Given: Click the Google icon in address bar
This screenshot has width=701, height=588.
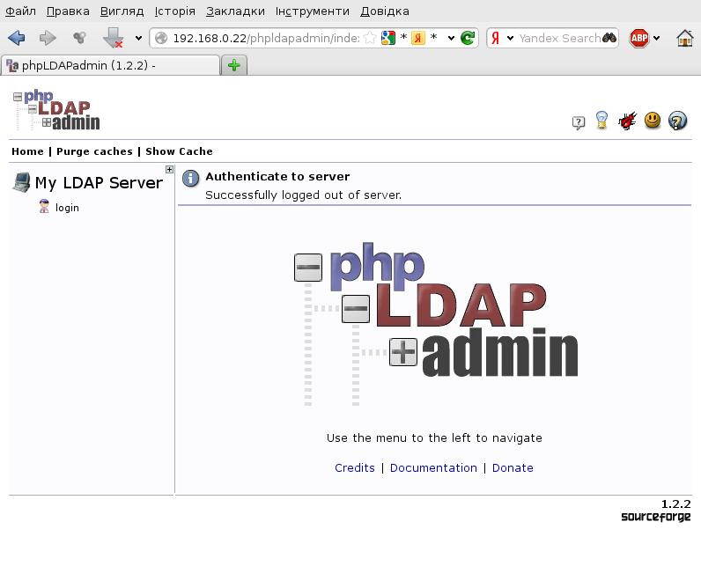Looking at the screenshot, I should (x=388, y=38).
